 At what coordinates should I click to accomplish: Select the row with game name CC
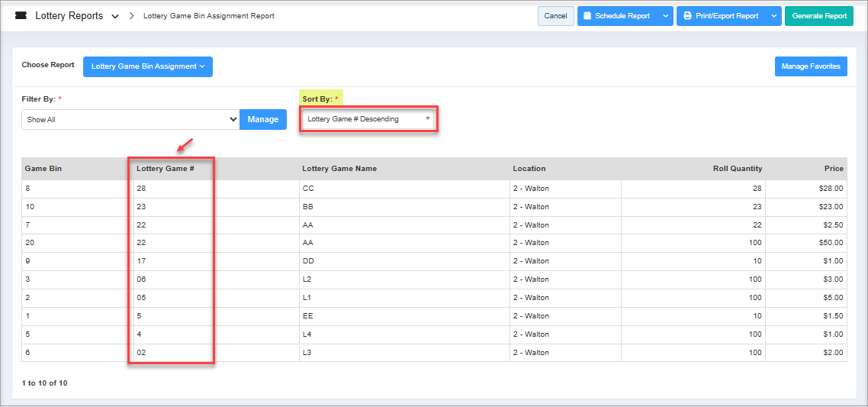click(308, 188)
